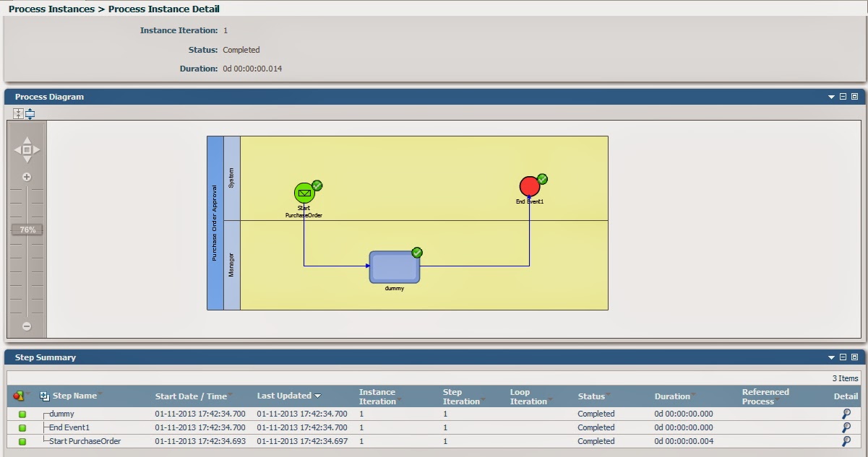
Task: Sort by Status column header
Action: (591, 396)
